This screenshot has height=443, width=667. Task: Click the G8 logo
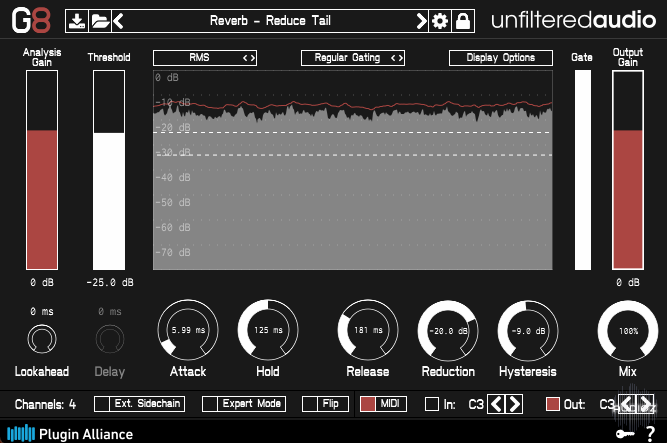[31, 20]
